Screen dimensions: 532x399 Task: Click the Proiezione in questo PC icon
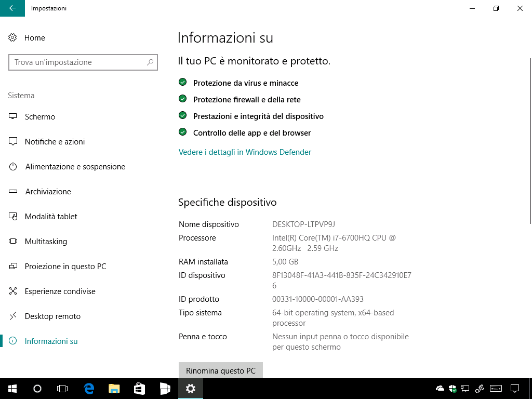click(x=13, y=267)
